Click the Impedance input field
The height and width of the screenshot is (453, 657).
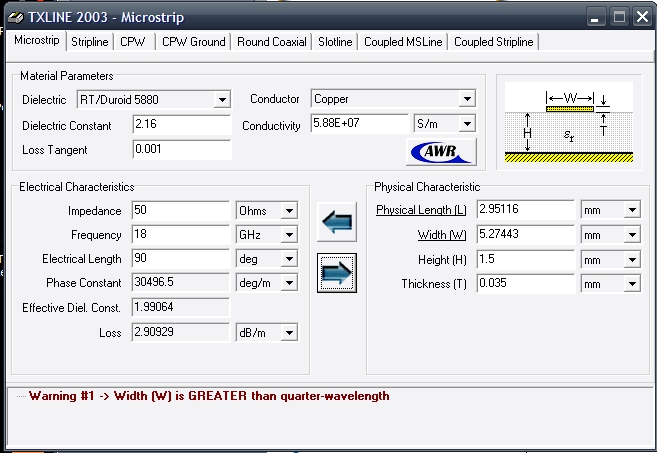click(x=180, y=211)
